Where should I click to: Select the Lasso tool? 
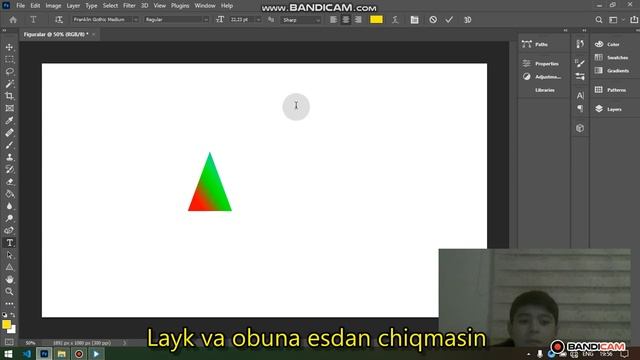pos(9,72)
